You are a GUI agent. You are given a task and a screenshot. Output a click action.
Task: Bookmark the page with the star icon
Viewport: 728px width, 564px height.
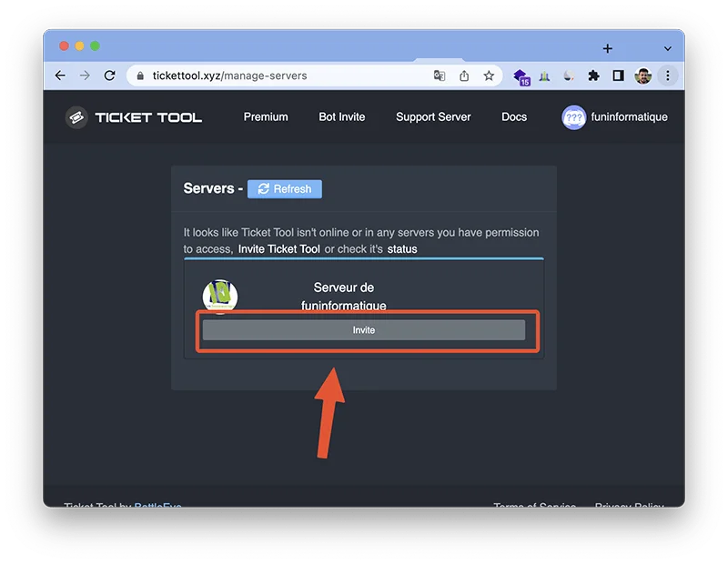pyautogui.click(x=489, y=76)
